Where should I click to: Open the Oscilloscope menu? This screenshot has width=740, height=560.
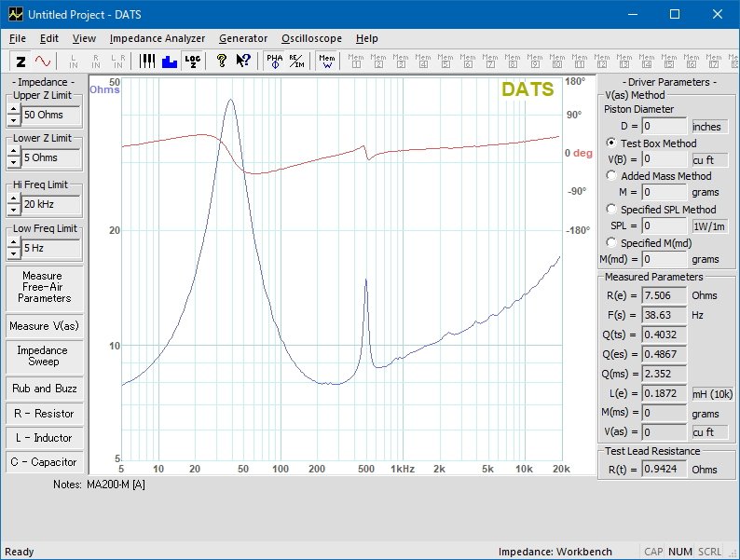(x=311, y=39)
